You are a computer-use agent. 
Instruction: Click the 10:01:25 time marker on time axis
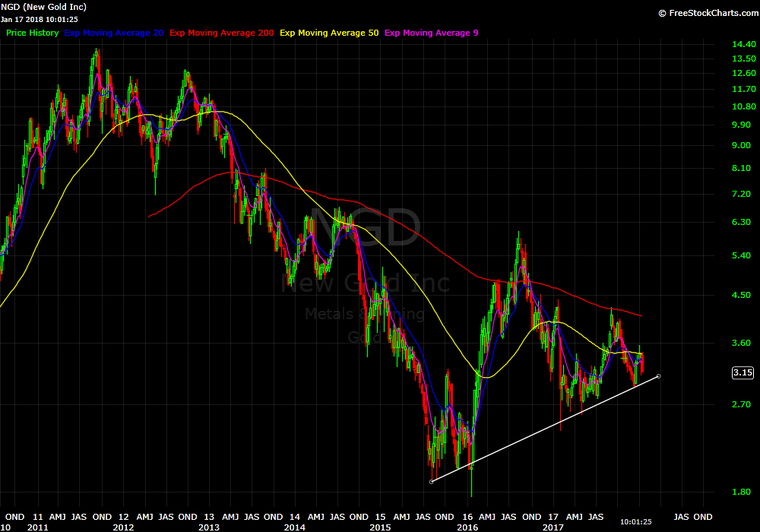pyautogui.click(x=636, y=522)
